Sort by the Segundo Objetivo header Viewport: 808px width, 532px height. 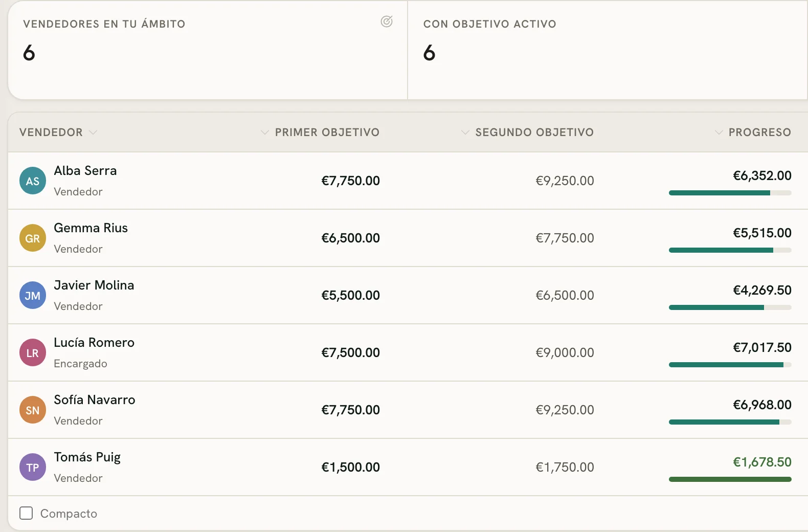pyautogui.click(x=534, y=132)
